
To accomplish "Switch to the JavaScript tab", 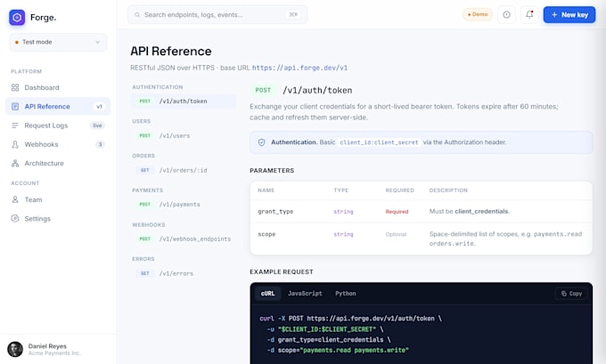I will 305,294.
